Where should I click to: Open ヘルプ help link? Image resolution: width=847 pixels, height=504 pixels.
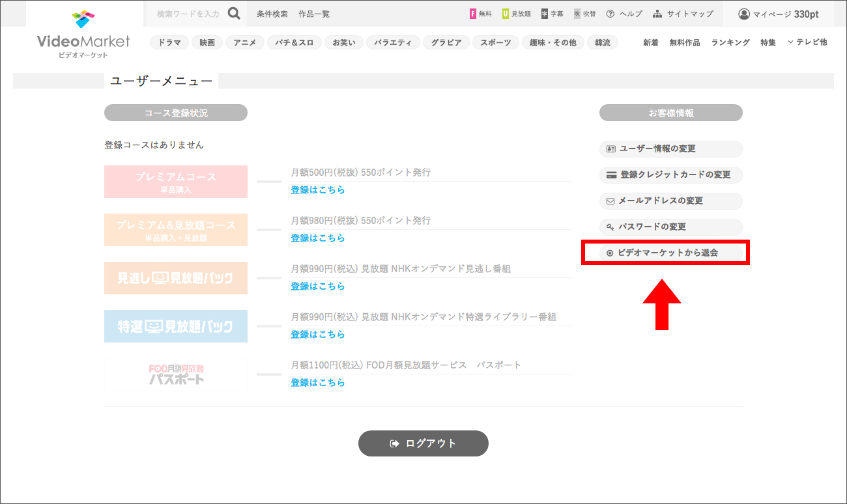624,14
